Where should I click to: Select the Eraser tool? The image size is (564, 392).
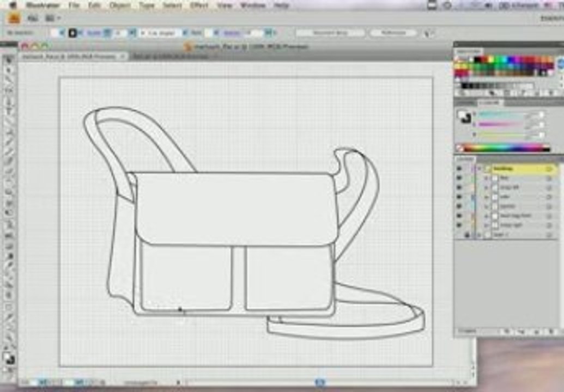tap(9, 171)
